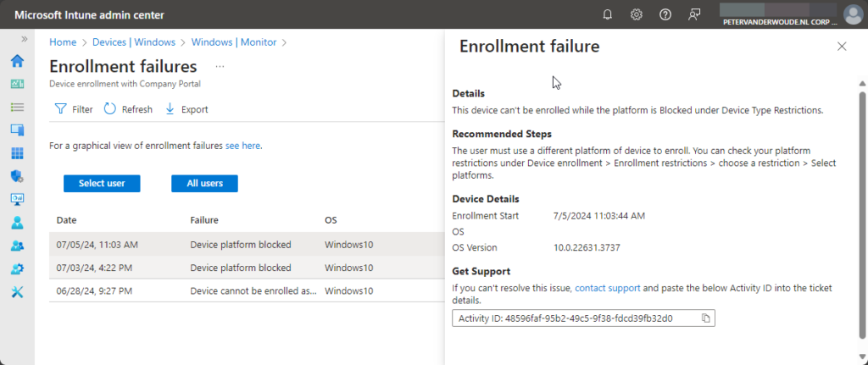Open the account menu via avatar
The height and width of the screenshot is (365, 868).
pyautogui.click(x=852, y=14)
